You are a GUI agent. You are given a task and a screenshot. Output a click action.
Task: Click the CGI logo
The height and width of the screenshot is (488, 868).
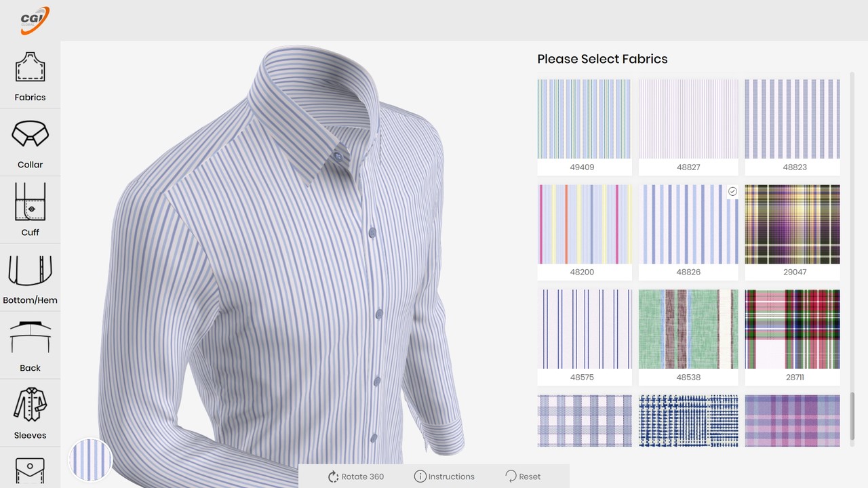[35, 20]
